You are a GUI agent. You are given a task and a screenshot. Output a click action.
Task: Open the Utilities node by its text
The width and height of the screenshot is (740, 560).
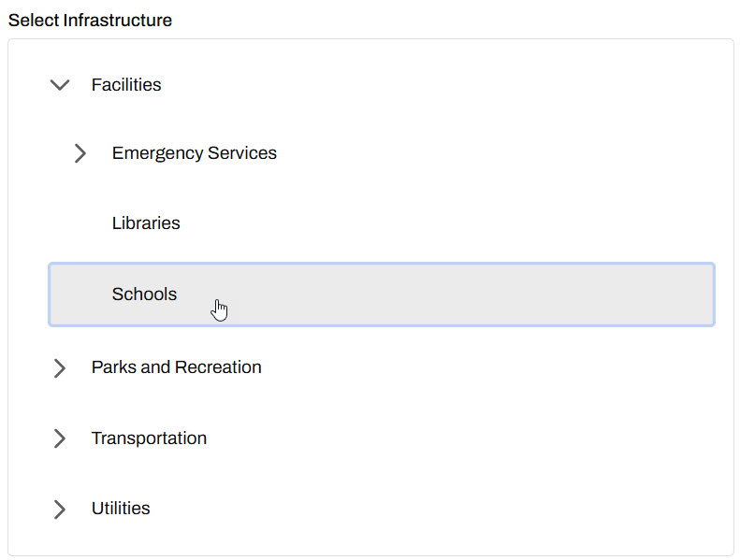pos(121,509)
